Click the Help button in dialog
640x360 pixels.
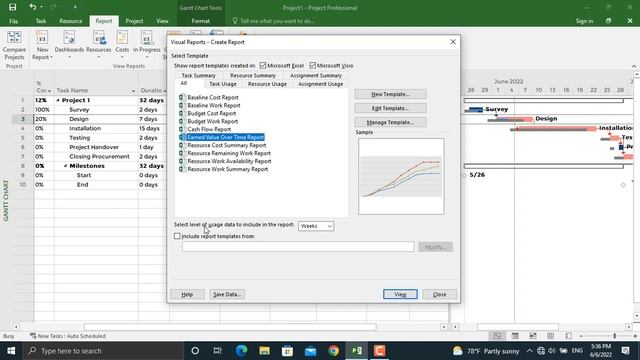tap(187, 294)
